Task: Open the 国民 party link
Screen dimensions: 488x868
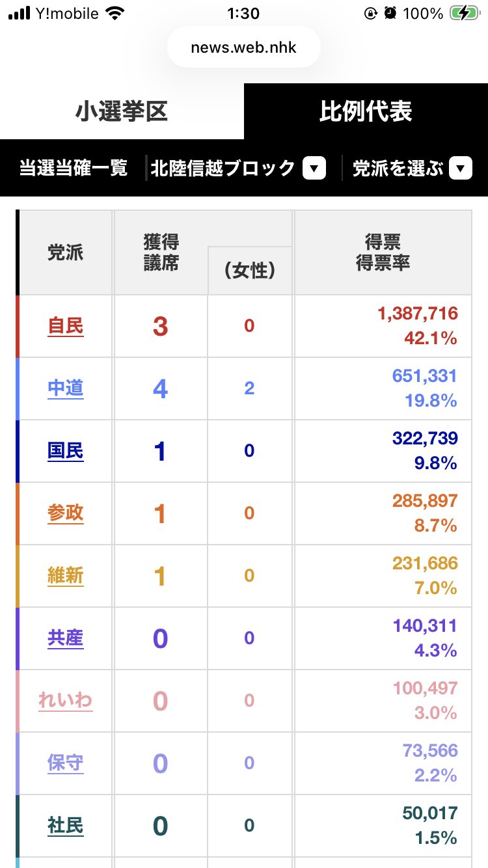Action: point(66,451)
